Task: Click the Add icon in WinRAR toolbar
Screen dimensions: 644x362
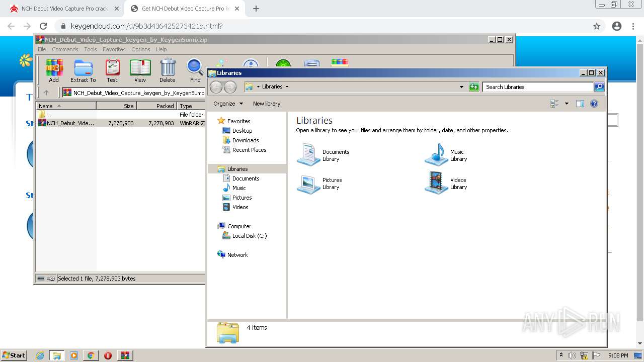Action: (54, 70)
